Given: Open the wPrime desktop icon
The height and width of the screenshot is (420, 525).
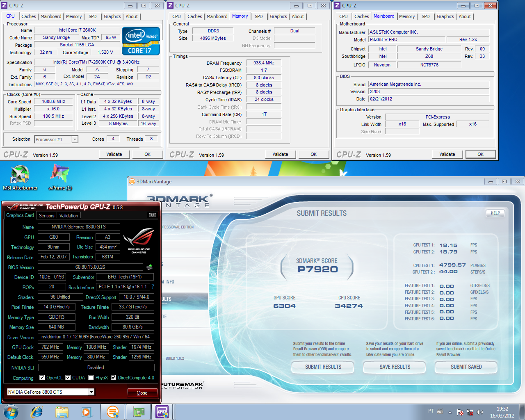Looking at the screenshot, I should (60, 177).
